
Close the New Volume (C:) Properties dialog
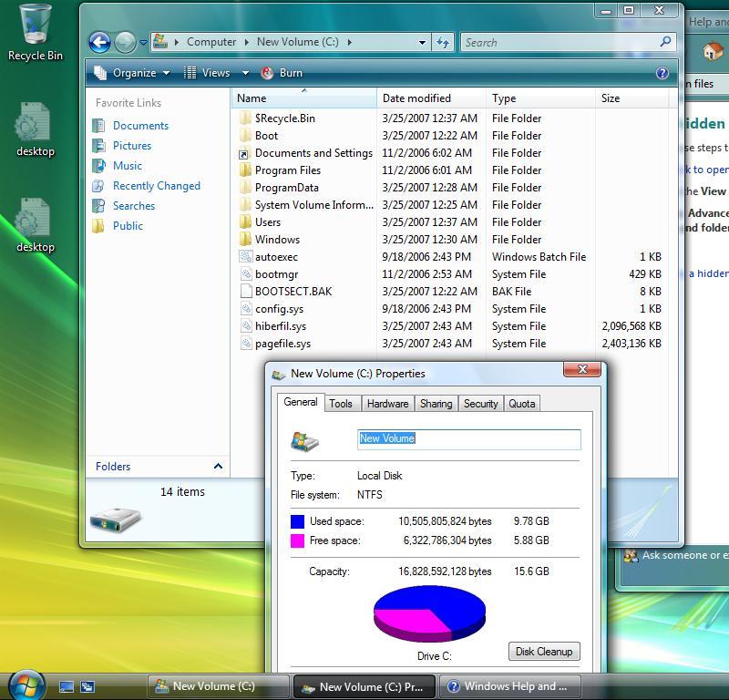(582, 369)
